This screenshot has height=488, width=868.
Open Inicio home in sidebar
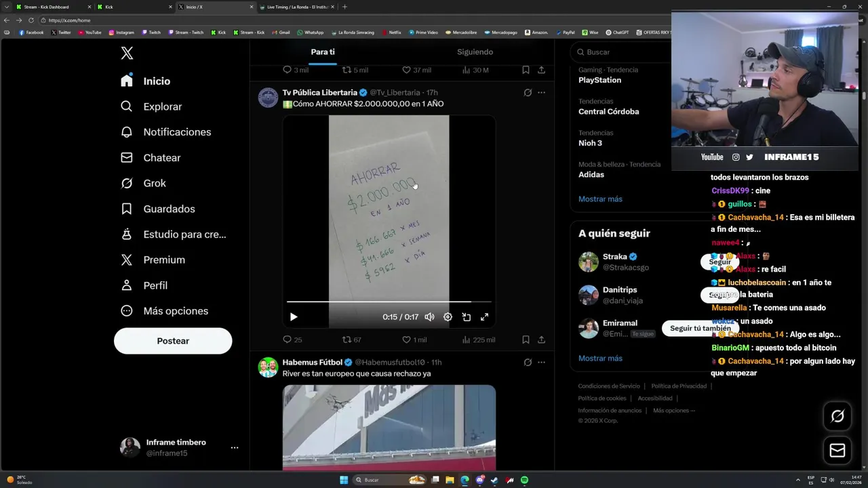click(x=146, y=81)
